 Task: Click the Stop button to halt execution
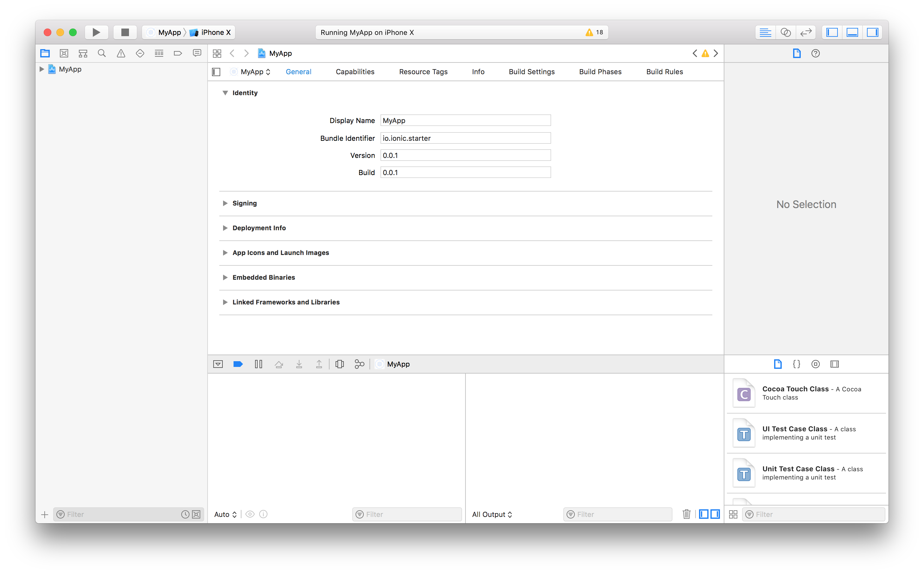click(125, 32)
